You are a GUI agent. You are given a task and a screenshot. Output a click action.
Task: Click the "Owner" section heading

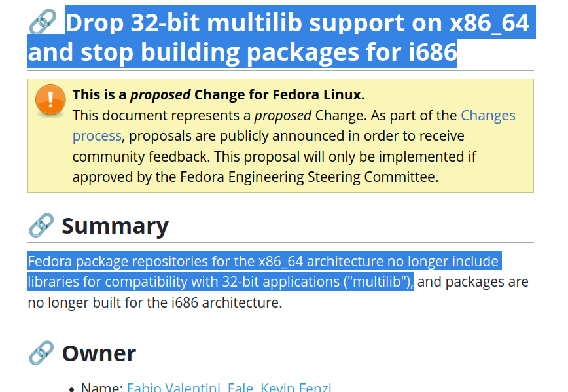(x=99, y=353)
